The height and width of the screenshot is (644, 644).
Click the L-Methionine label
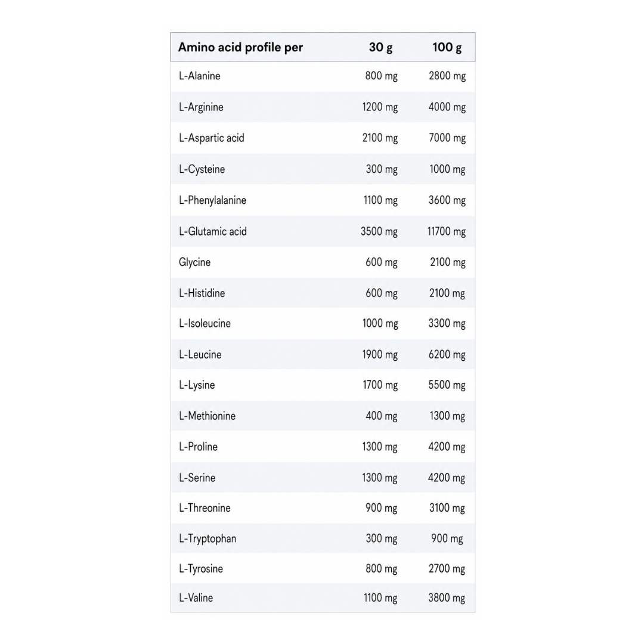click(x=207, y=416)
